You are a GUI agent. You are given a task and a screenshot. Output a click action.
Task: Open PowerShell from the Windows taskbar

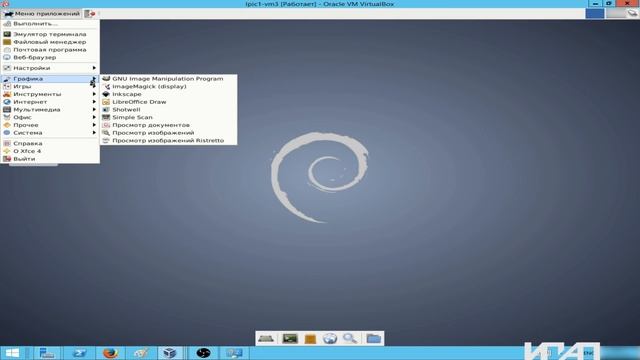click(x=79, y=353)
